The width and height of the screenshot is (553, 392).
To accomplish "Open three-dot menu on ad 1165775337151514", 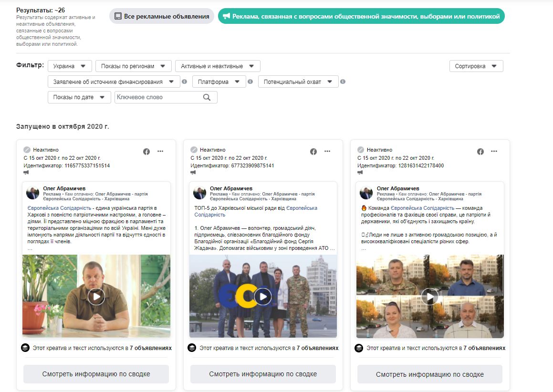I will 160,151.
